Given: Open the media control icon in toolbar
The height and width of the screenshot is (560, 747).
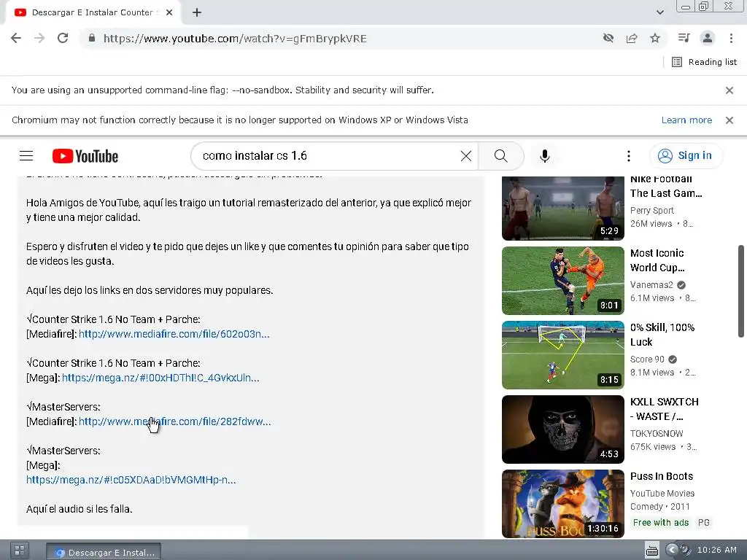Looking at the screenshot, I should (684, 38).
